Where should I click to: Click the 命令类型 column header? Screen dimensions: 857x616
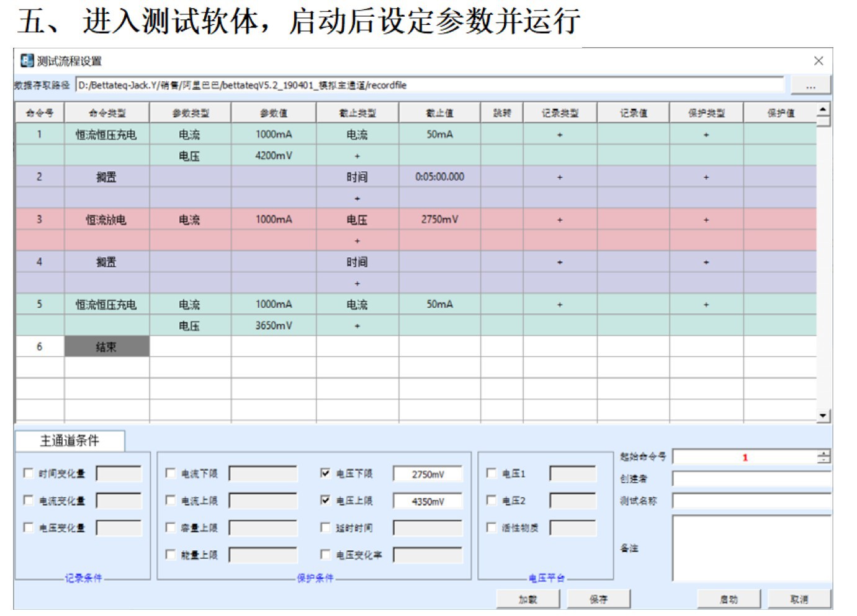click(x=107, y=113)
